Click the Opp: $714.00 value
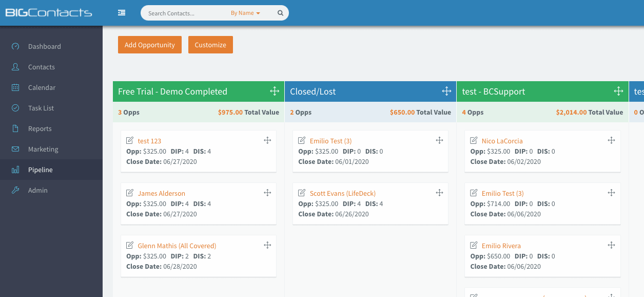Image resolution: width=644 pixels, height=297 pixels. pos(491,203)
